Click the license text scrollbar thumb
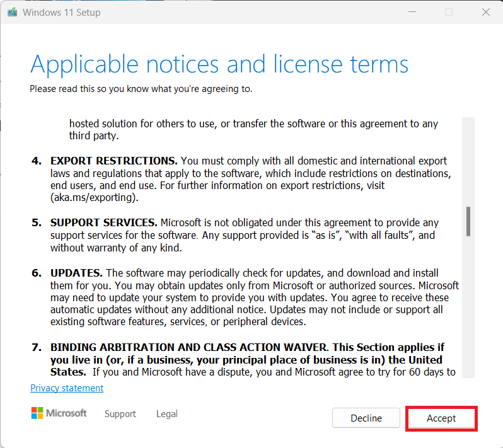503x448 pixels. pyautogui.click(x=468, y=221)
